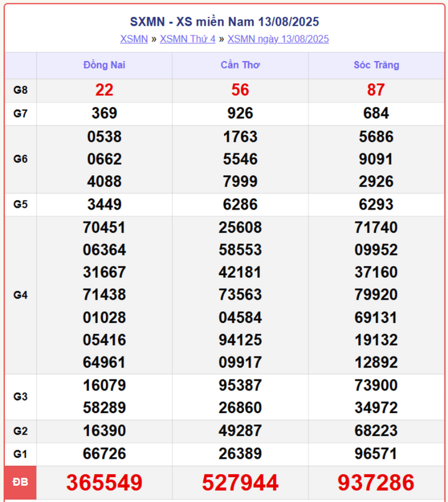The height and width of the screenshot is (502, 448).
Task: Click G3 result 58289
Action: (105, 408)
